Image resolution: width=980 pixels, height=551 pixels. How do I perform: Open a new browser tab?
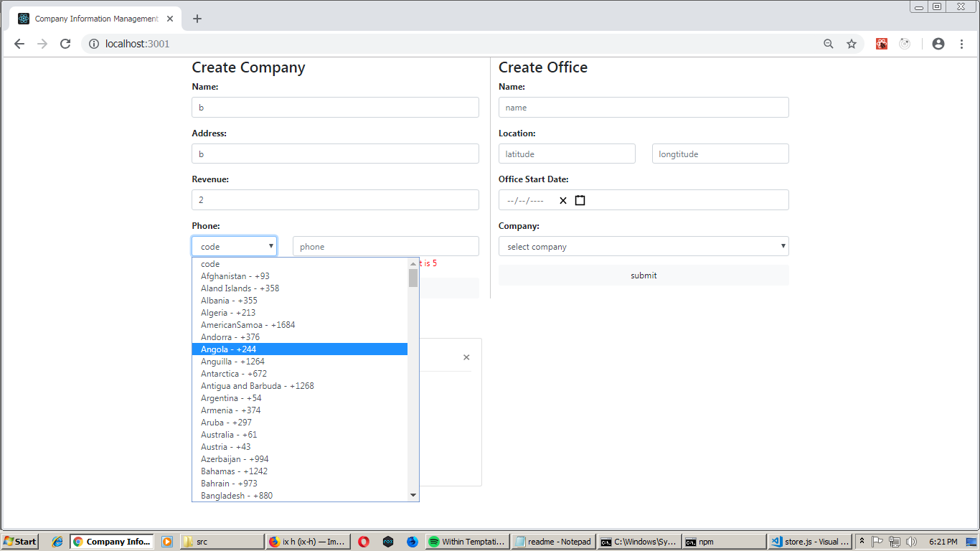coord(197,19)
